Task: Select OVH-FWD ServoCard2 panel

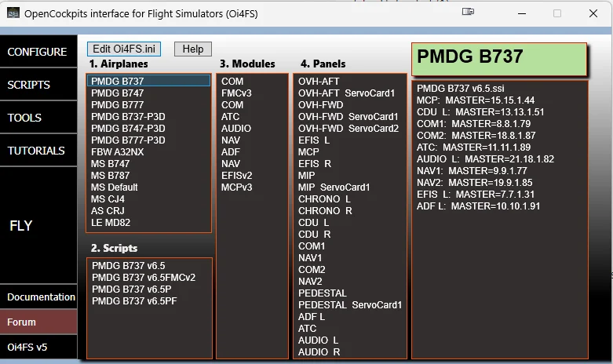Action: pyautogui.click(x=348, y=128)
